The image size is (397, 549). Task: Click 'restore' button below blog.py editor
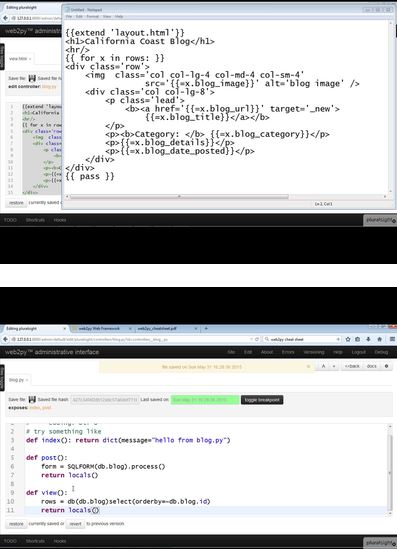pyautogui.click(x=16, y=524)
